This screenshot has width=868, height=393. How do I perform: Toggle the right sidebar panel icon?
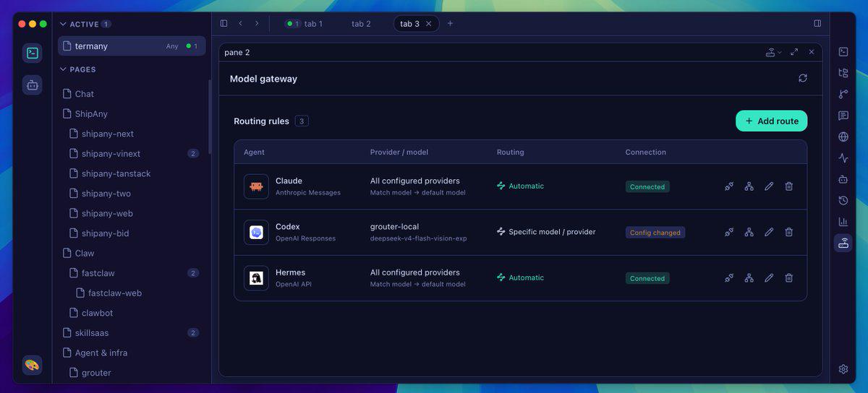pos(817,23)
